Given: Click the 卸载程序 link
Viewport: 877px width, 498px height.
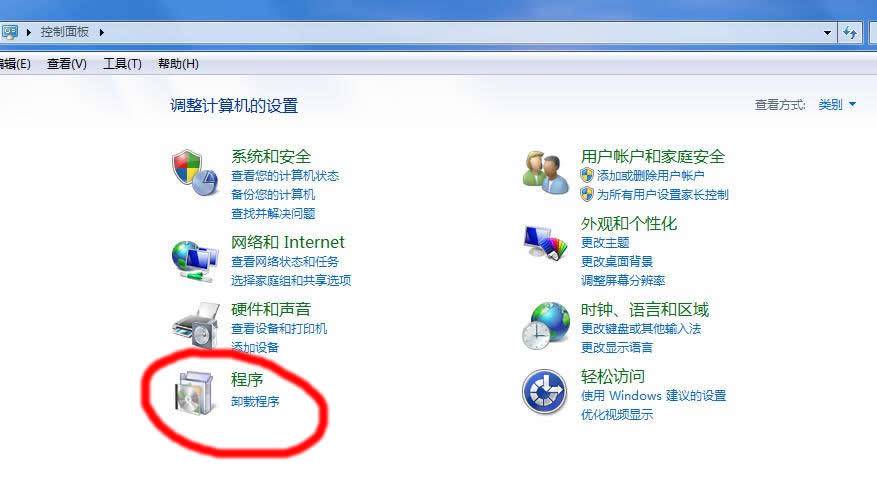Looking at the screenshot, I should 255,401.
